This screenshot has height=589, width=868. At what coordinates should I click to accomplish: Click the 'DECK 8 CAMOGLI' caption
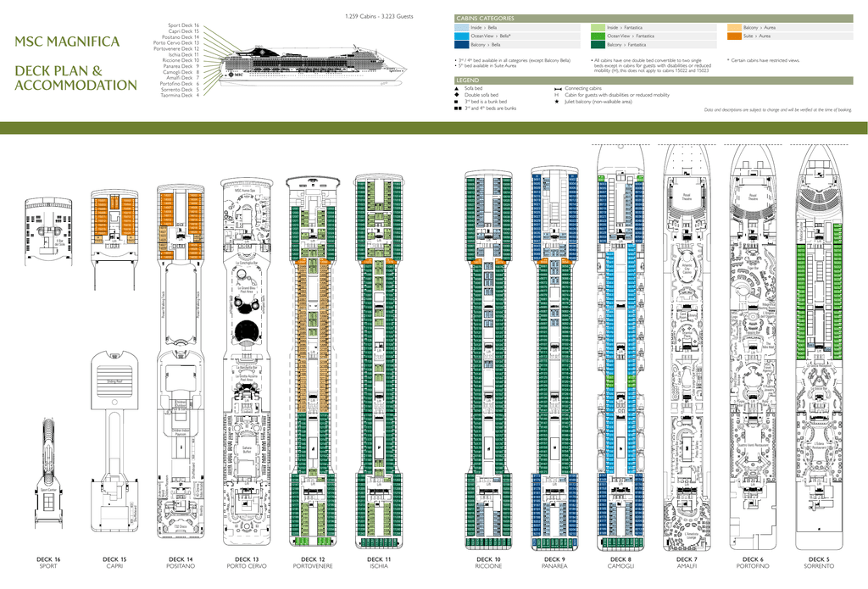pyautogui.click(x=620, y=563)
